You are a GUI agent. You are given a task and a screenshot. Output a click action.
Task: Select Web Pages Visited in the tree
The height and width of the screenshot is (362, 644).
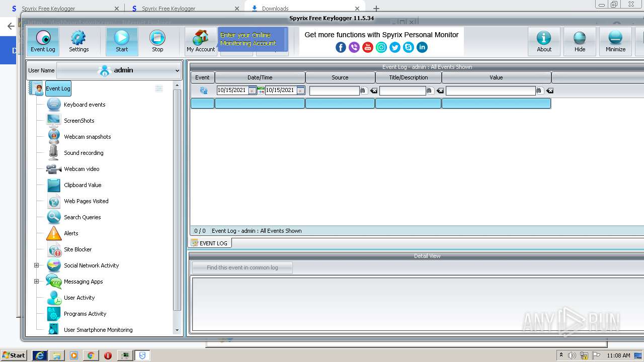click(86, 201)
